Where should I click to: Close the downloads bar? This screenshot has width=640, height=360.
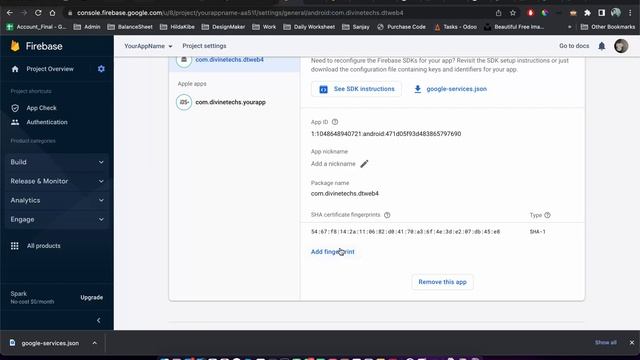(632, 343)
